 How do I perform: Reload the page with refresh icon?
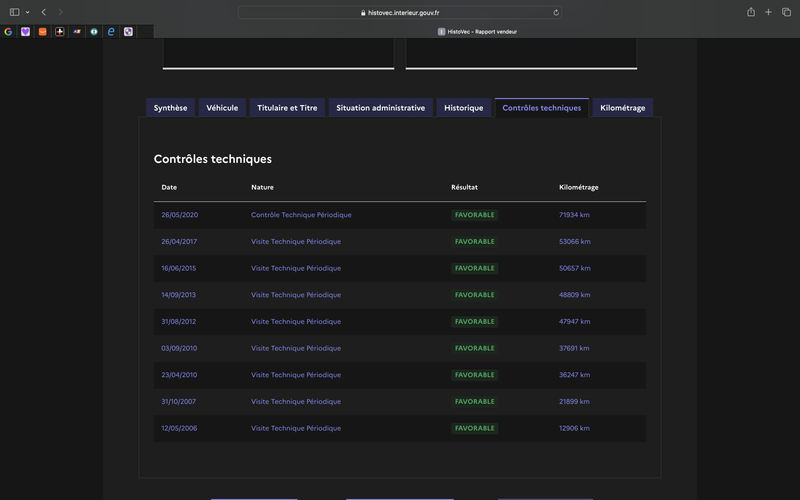click(x=556, y=13)
